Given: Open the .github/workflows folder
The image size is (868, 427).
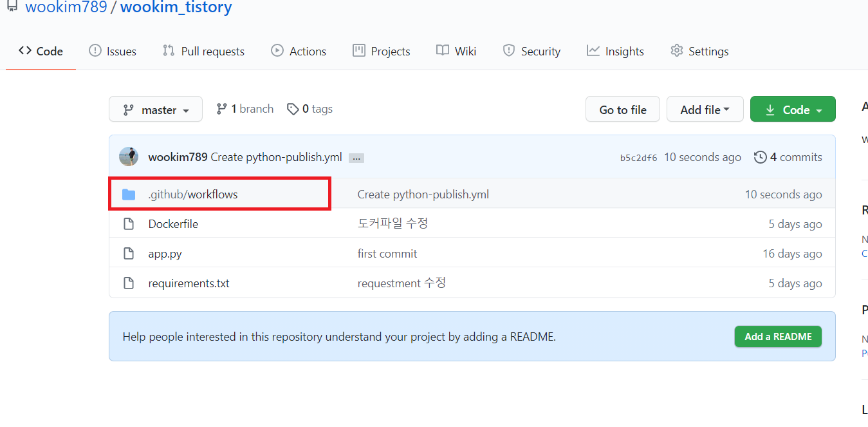Looking at the screenshot, I should tap(193, 195).
